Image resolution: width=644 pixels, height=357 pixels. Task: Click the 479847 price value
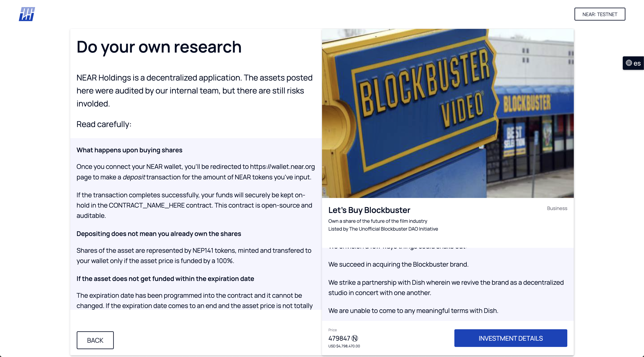tap(339, 338)
